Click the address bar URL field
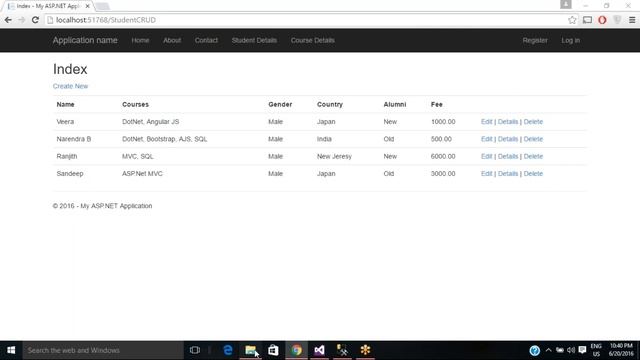640x360 pixels. pos(306,20)
